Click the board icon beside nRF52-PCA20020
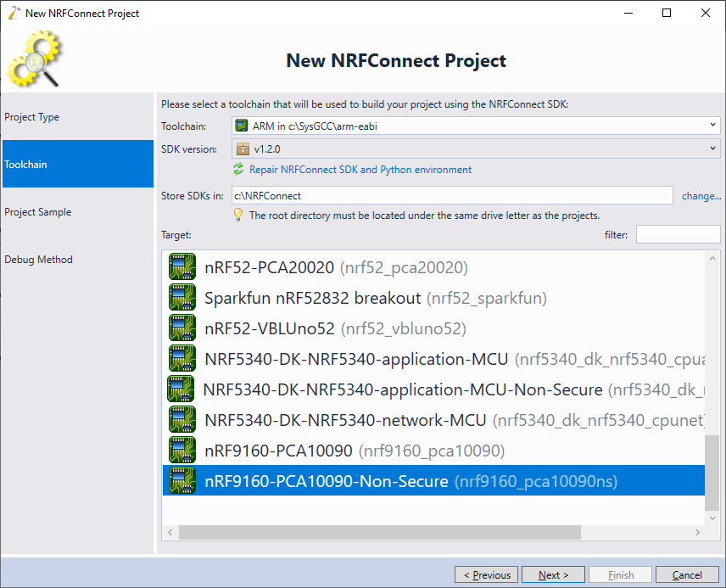Image resolution: width=726 pixels, height=588 pixels. pos(182,266)
